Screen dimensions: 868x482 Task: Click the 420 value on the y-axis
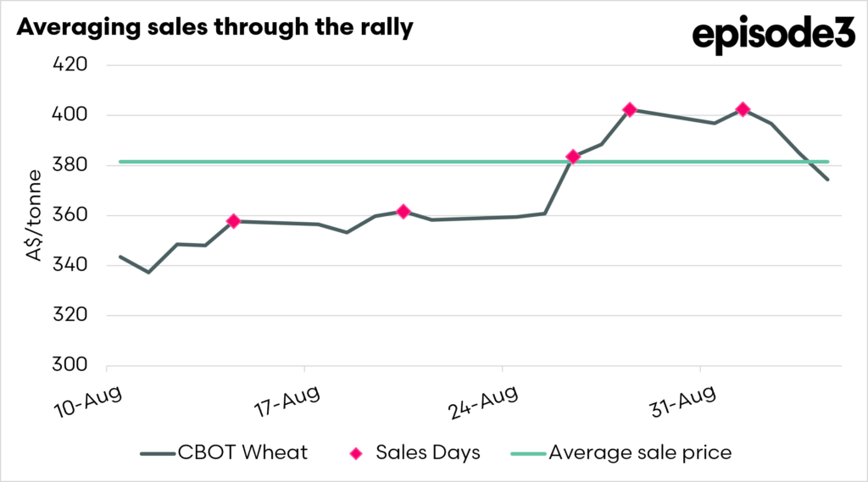pyautogui.click(x=70, y=64)
